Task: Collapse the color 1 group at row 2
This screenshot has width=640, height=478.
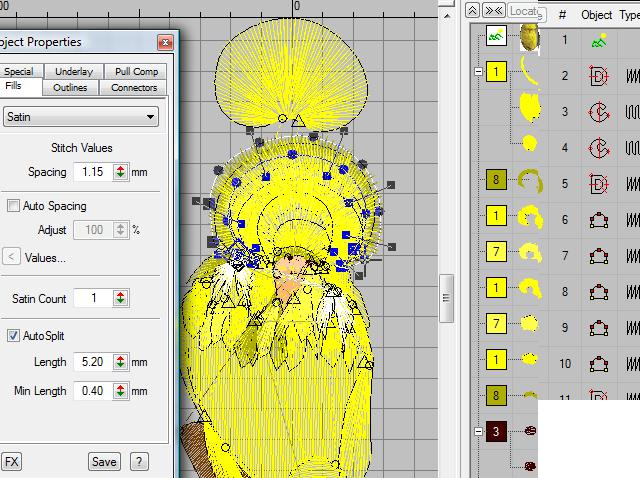Action: click(480, 73)
